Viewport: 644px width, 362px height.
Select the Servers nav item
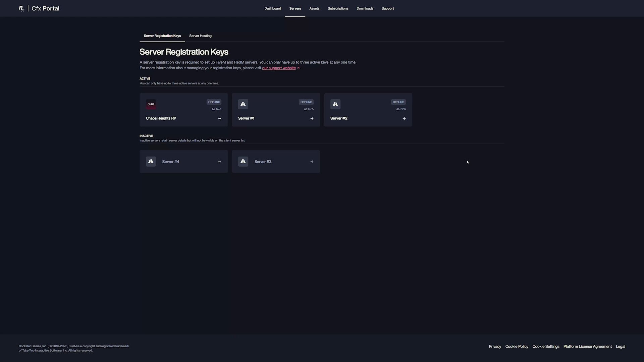click(x=295, y=8)
